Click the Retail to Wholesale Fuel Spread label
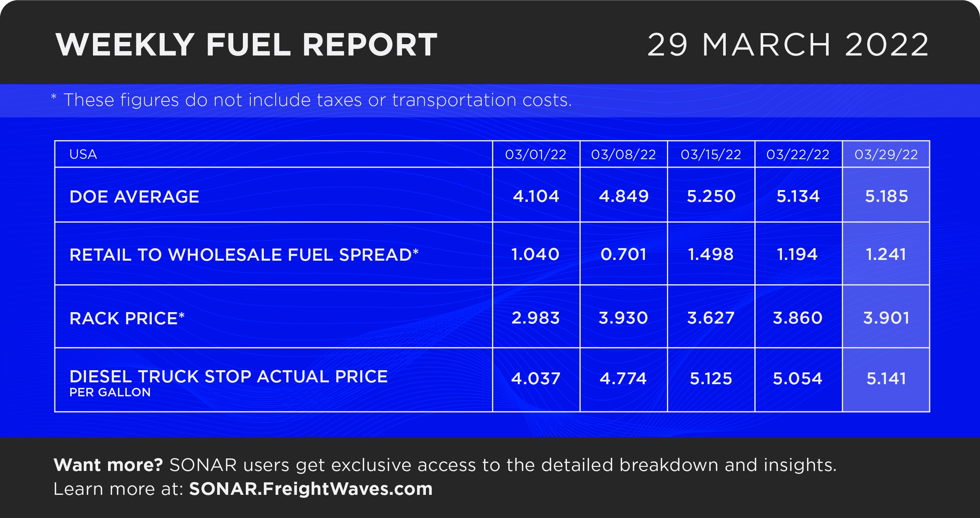The image size is (980, 518). tap(244, 255)
